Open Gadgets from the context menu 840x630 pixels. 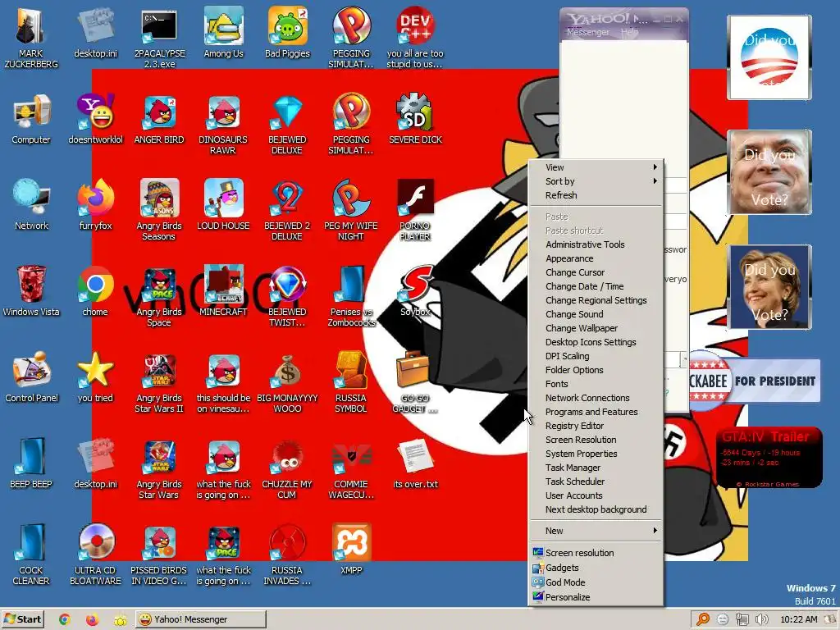[596, 568]
